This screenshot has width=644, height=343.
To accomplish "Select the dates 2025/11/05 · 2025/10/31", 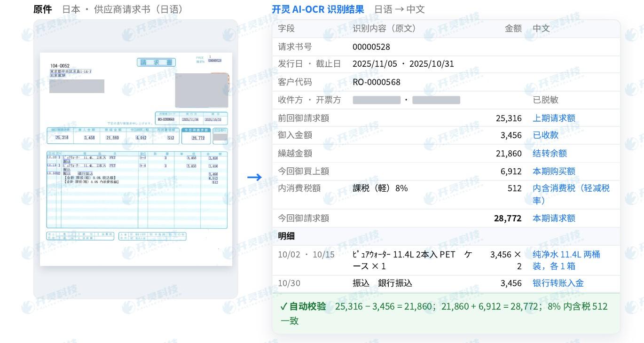I will click(403, 63).
